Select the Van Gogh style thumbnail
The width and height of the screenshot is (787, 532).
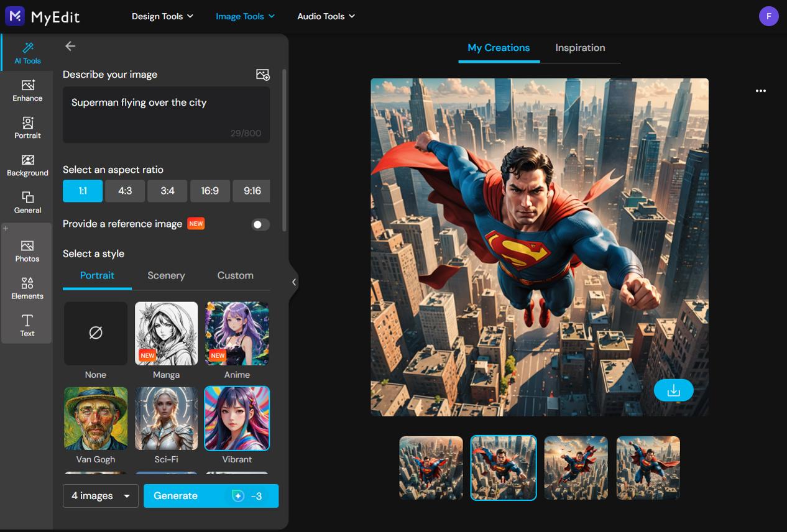95,418
